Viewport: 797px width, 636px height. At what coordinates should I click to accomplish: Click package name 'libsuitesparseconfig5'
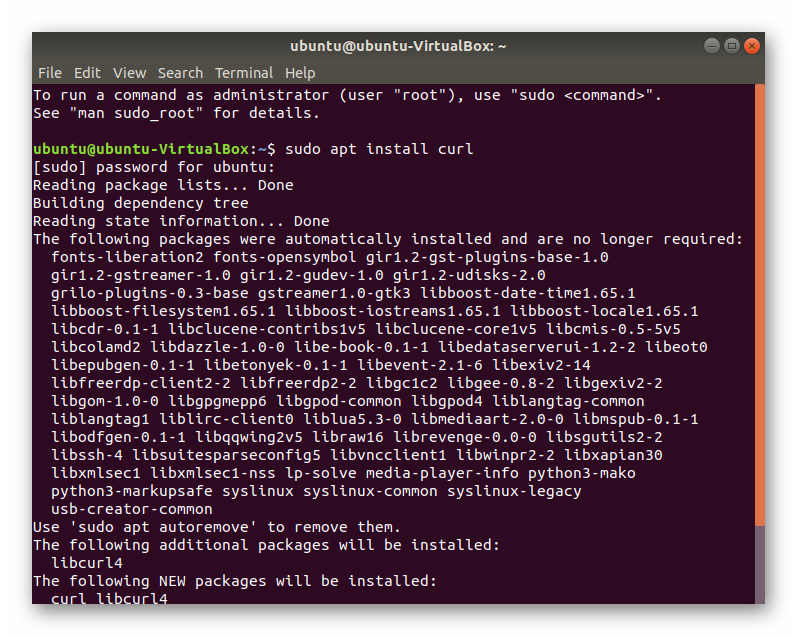point(226,456)
